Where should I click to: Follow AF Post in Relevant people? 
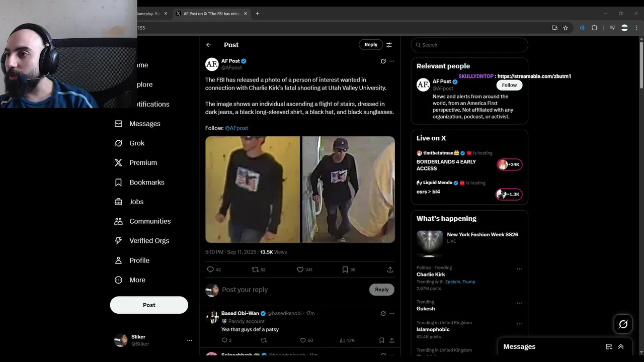click(x=509, y=85)
